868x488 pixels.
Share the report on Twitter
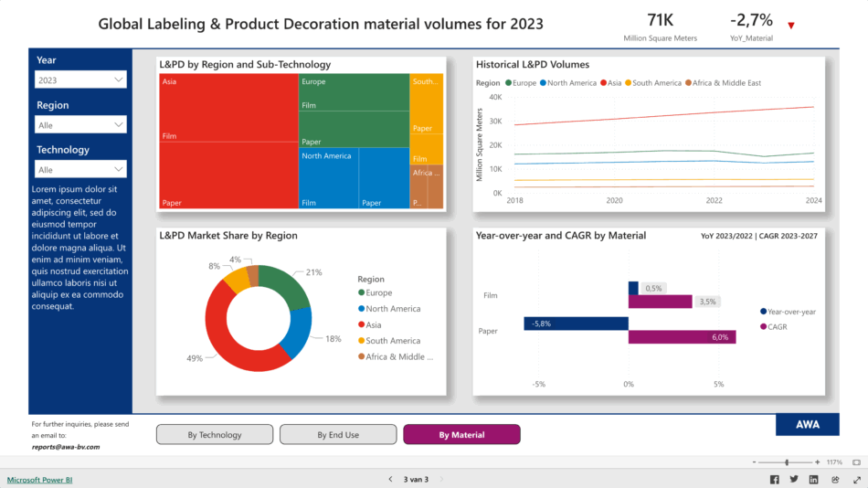794,479
